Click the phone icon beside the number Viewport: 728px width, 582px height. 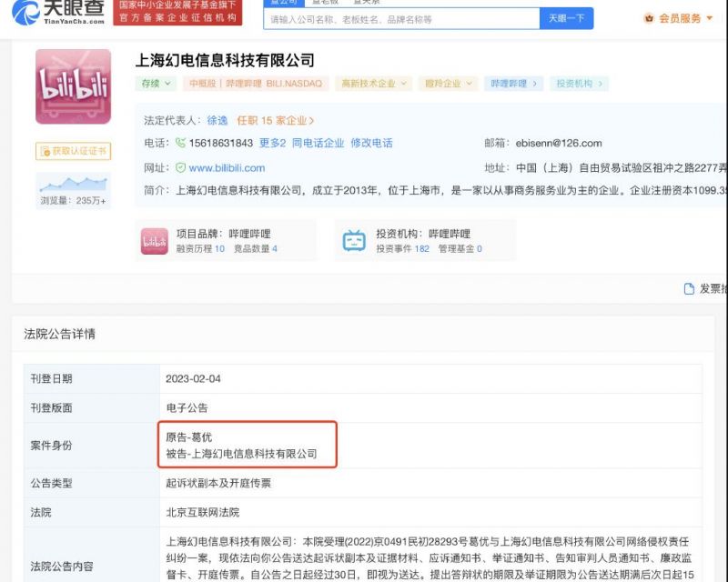(180, 144)
